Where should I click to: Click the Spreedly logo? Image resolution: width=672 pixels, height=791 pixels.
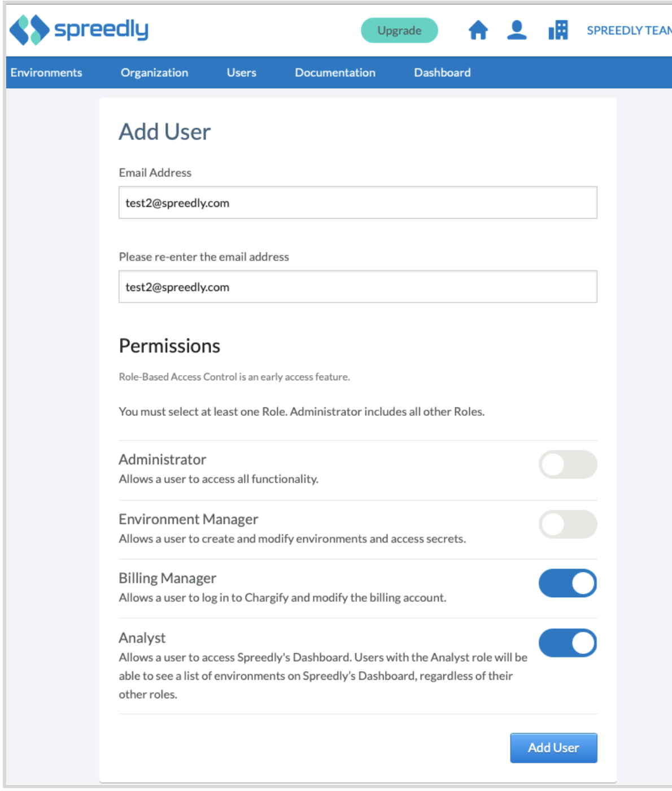pos(79,30)
